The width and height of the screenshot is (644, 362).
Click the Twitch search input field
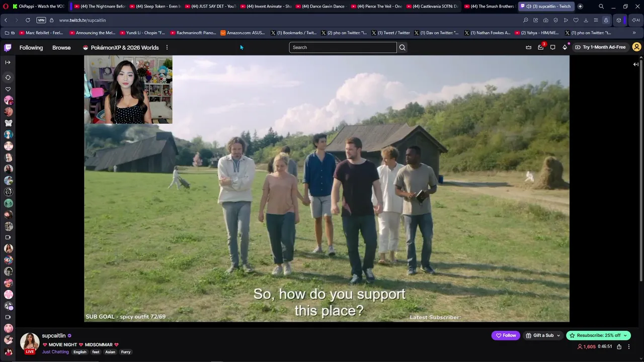[x=343, y=47]
